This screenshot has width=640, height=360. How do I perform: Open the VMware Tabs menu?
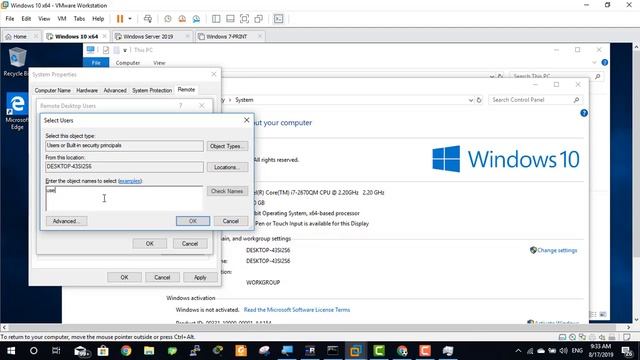point(79,19)
